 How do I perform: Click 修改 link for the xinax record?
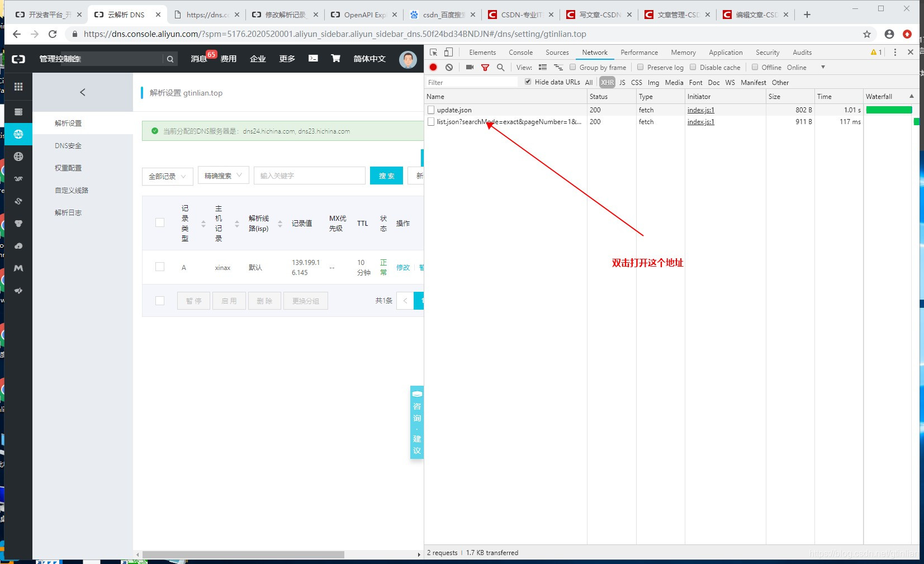pos(403,268)
